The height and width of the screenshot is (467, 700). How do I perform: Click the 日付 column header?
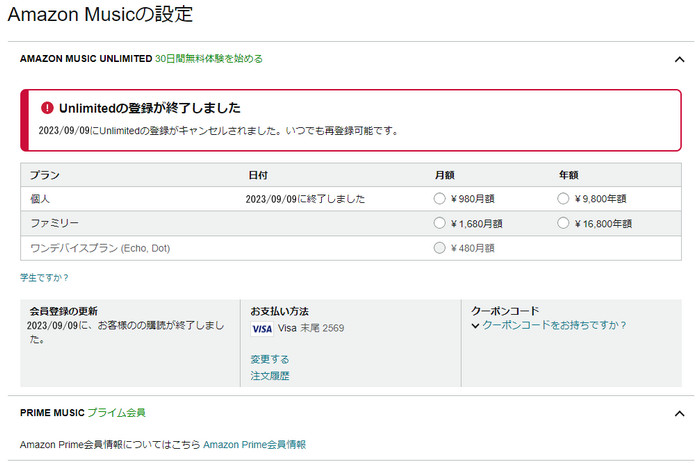(258, 175)
